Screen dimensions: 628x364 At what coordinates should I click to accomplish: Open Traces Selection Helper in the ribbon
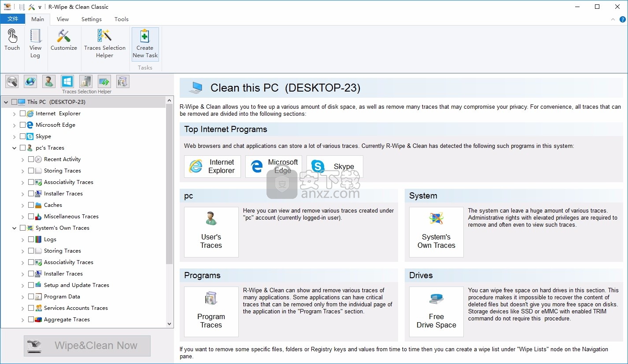[x=105, y=44]
